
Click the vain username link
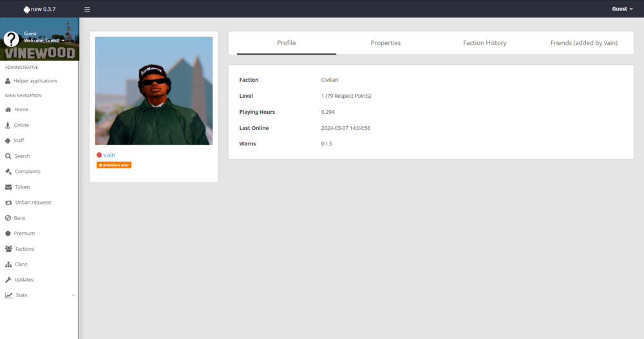click(109, 155)
